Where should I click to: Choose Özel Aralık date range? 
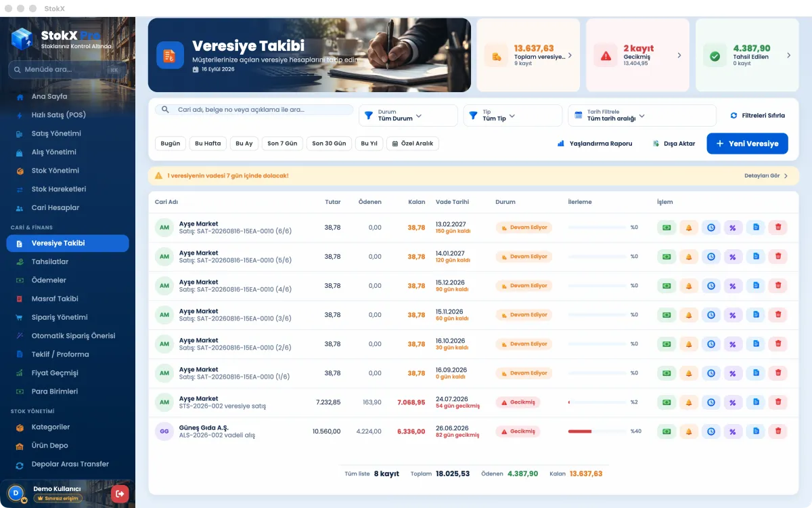(413, 144)
